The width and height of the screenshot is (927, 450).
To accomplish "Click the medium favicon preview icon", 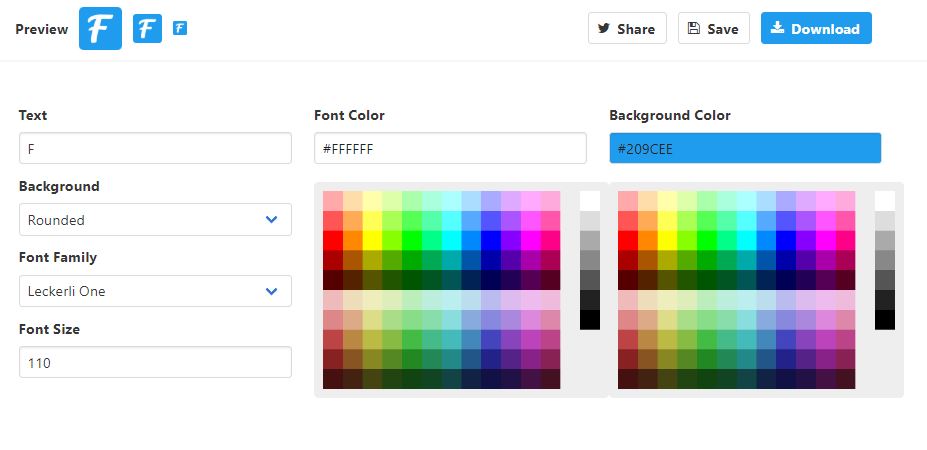I will click(148, 28).
